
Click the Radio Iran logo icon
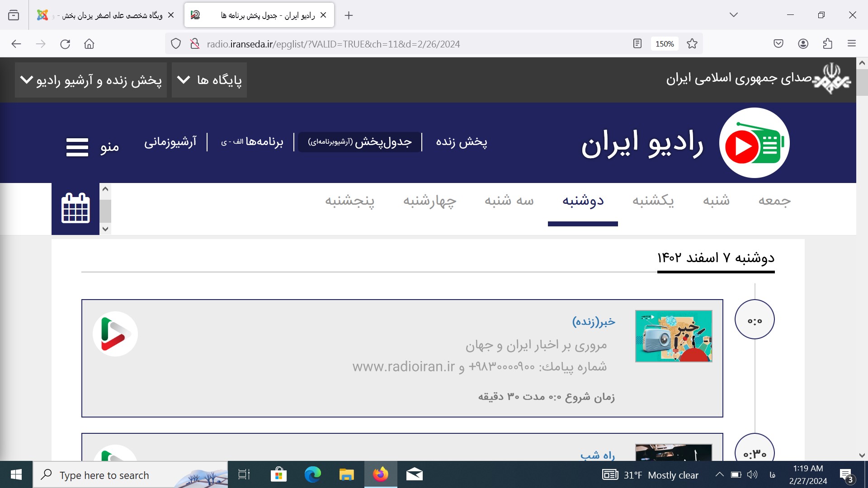(x=754, y=143)
